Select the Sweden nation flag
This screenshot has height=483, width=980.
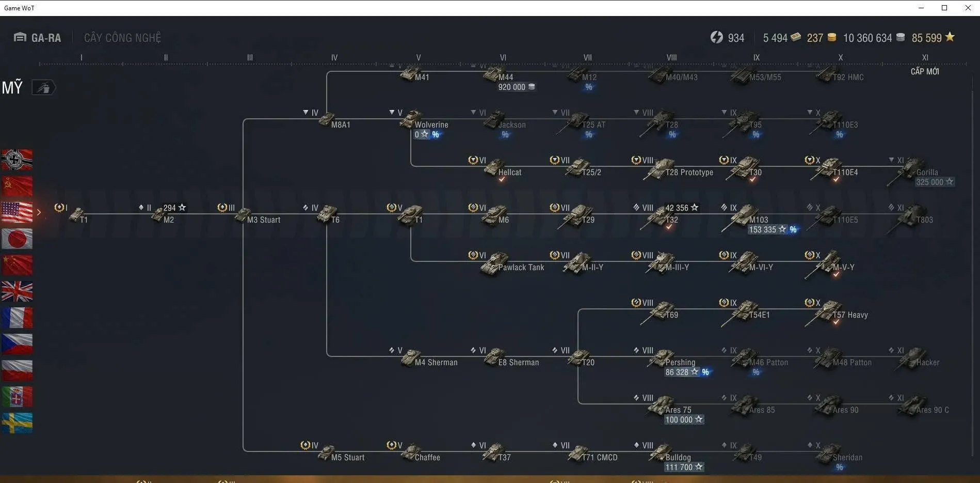[17, 423]
